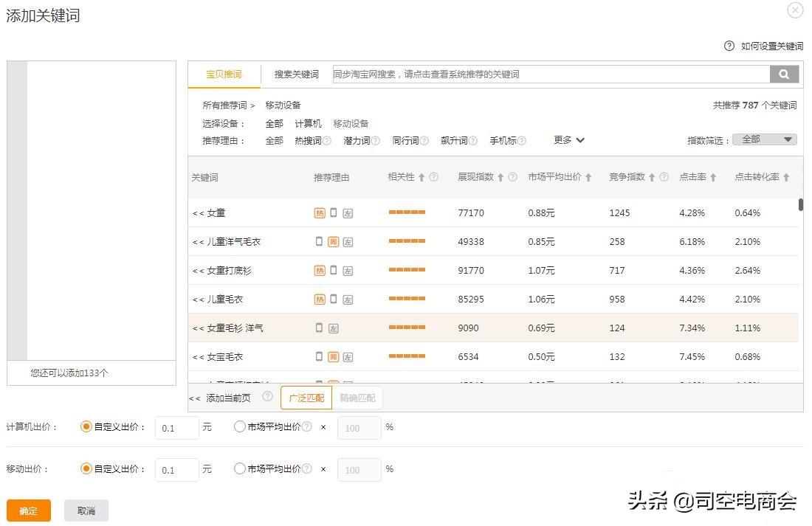Click the mobile icon in 女童毛衫 洋气 row
812x526 pixels.
point(319,328)
